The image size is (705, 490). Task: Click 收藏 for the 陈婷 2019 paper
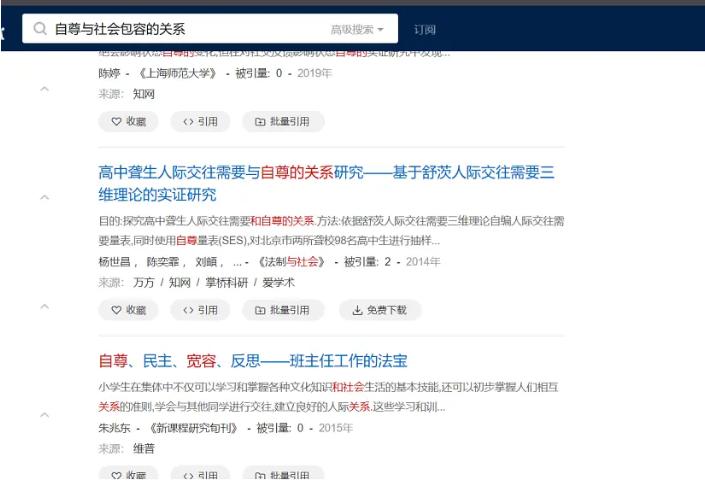(129, 121)
